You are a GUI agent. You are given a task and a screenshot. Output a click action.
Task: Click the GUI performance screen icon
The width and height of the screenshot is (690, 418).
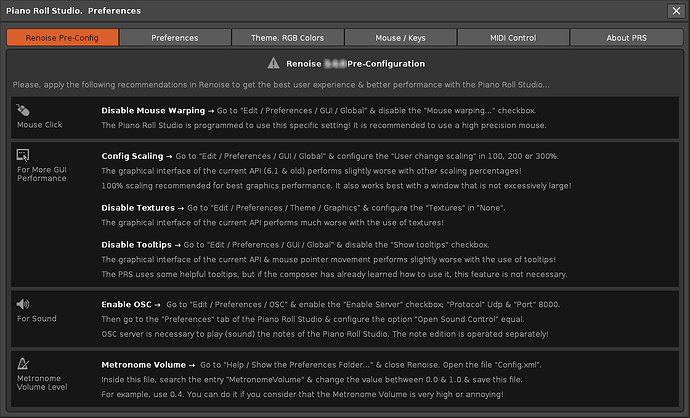(x=23, y=155)
